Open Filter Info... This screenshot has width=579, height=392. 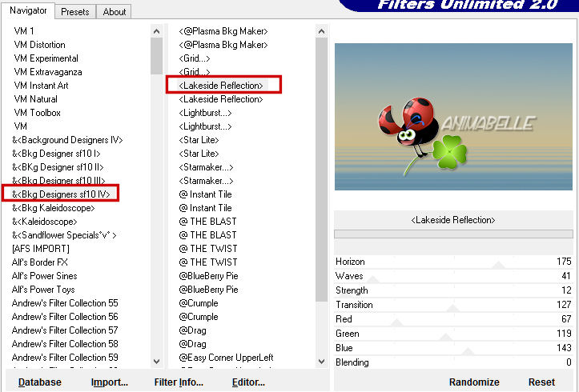tap(179, 382)
